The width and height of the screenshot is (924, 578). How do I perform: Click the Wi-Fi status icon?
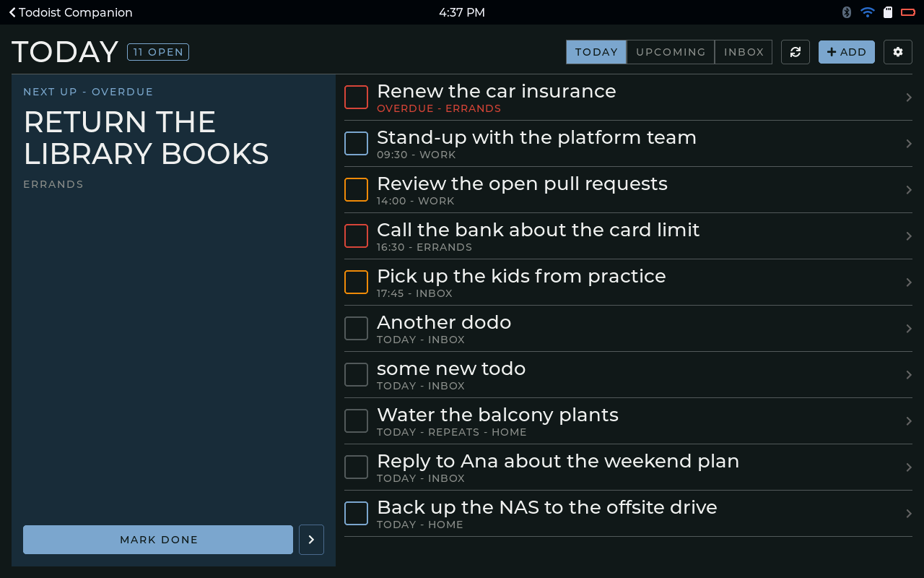tap(868, 12)
